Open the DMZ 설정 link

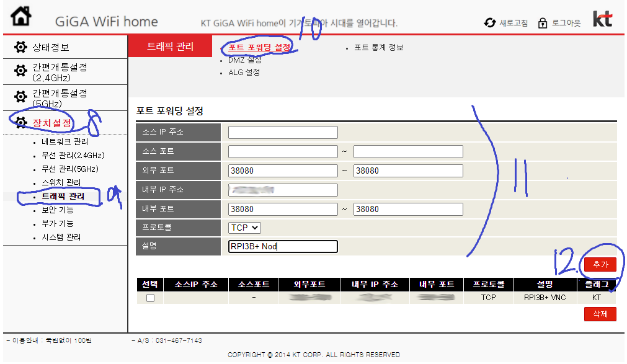[245, 60]
